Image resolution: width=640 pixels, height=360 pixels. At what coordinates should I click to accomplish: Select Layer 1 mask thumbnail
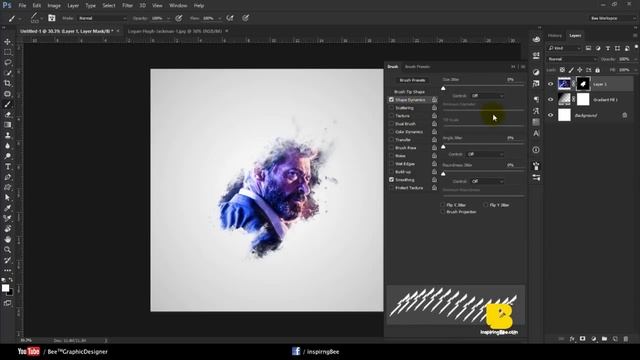[583, 84]
